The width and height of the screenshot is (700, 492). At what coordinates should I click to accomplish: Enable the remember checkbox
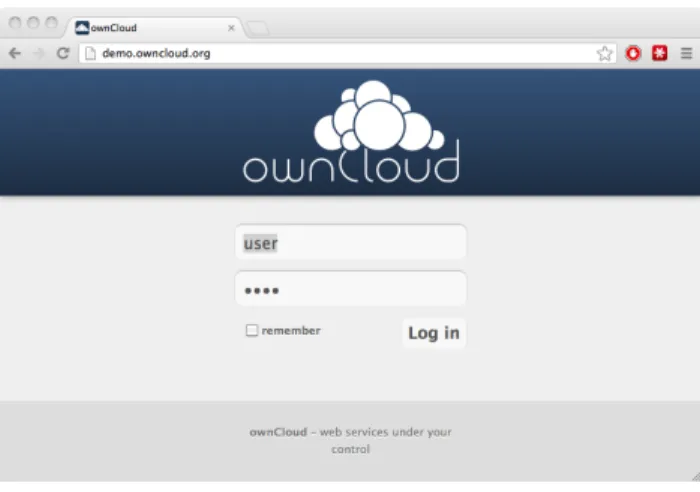[252, 330]
